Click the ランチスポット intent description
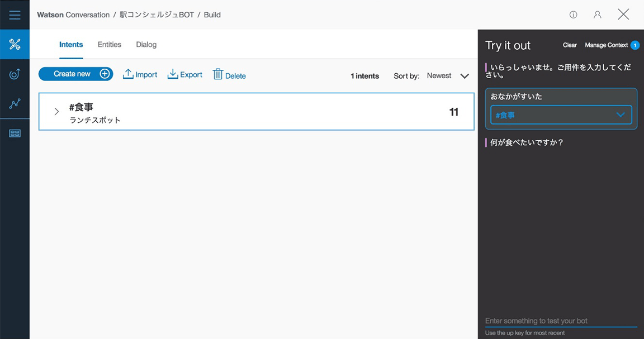Viewport: 644px width, 339px height. [95, 120]
